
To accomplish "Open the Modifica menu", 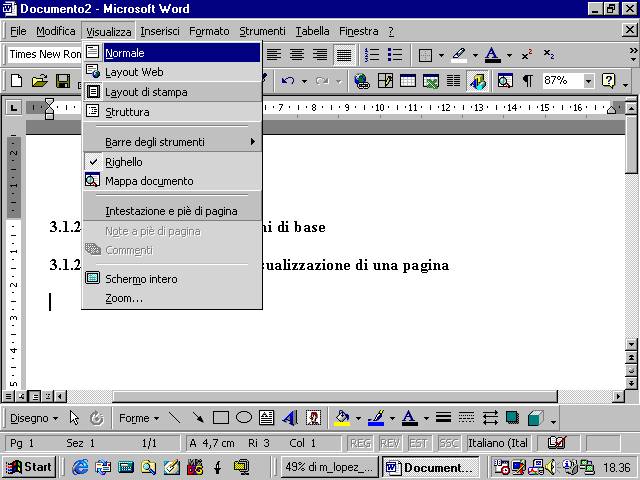I will pyautogui.click(x=56, y=31).
